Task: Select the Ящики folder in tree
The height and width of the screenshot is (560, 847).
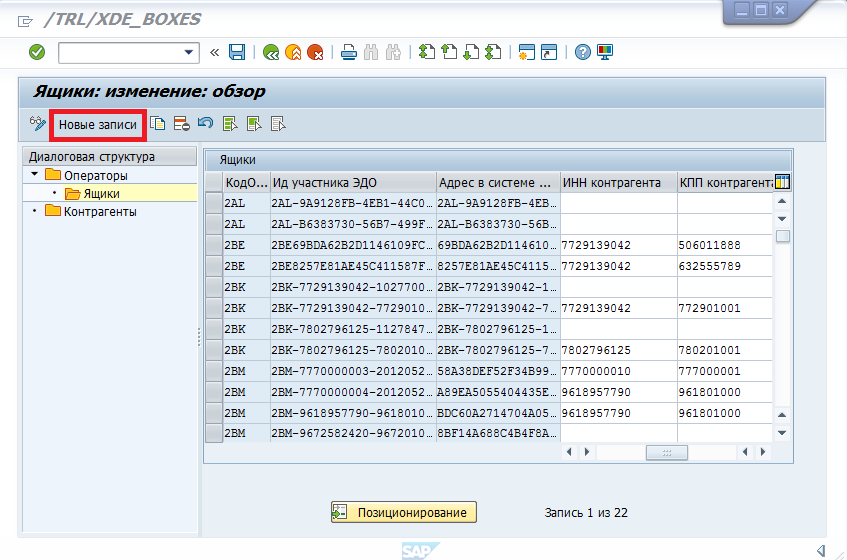Action: click(x=100, y=194)
